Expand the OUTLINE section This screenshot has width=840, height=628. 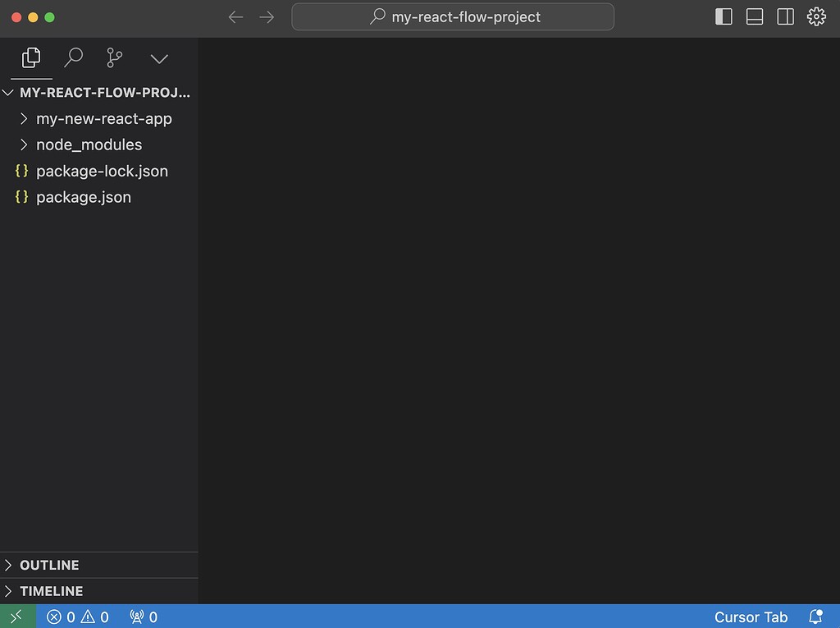click(x=51, y=565)
